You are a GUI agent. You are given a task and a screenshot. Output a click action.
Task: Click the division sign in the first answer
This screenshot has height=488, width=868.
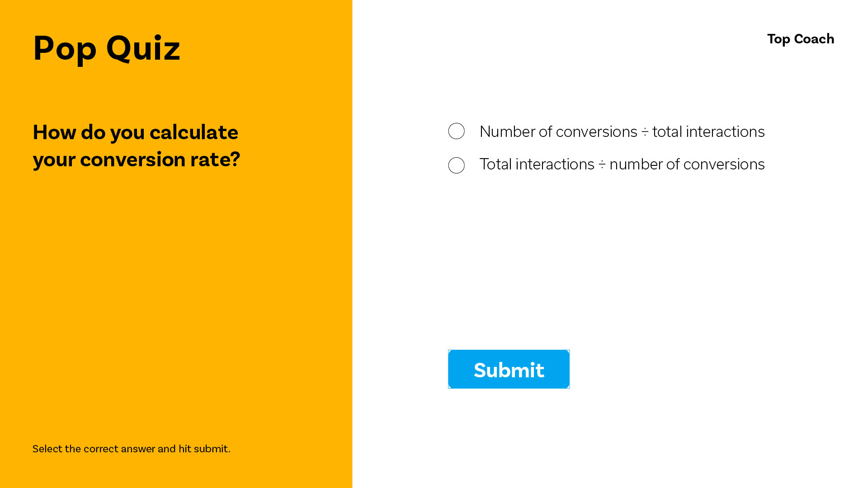tap(645, 131)
